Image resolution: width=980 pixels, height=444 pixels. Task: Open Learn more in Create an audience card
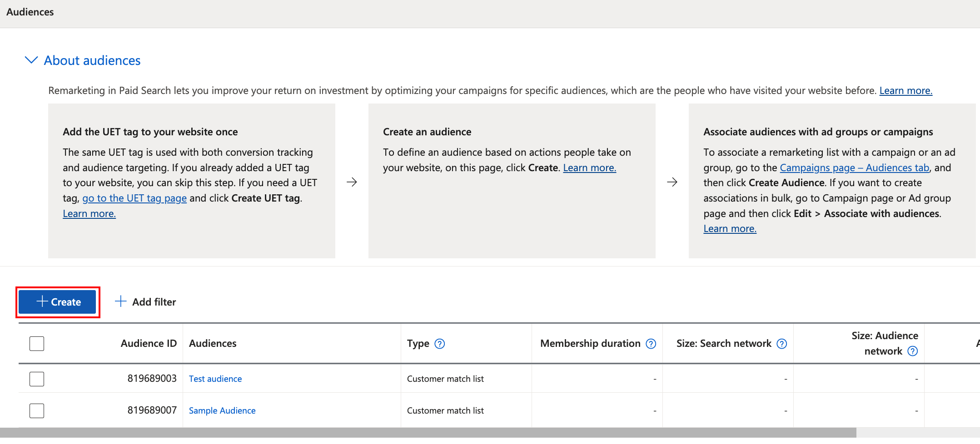click(x=590, y=168)
